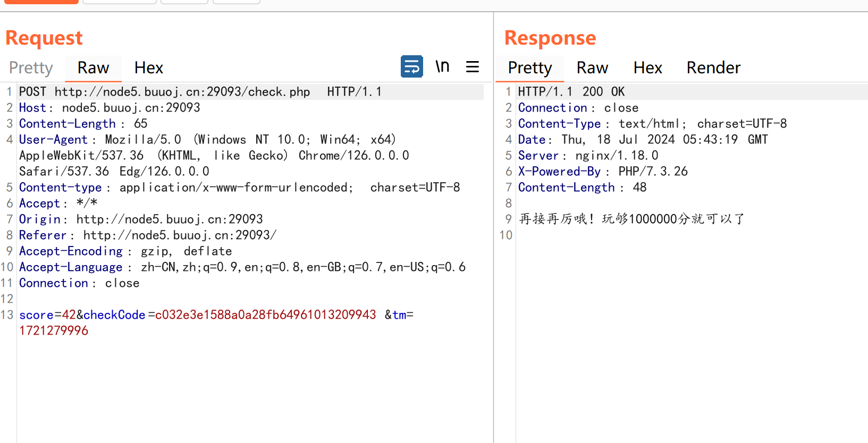Click the Accept header line
The image size is (868, 443).
pos(58,203)
